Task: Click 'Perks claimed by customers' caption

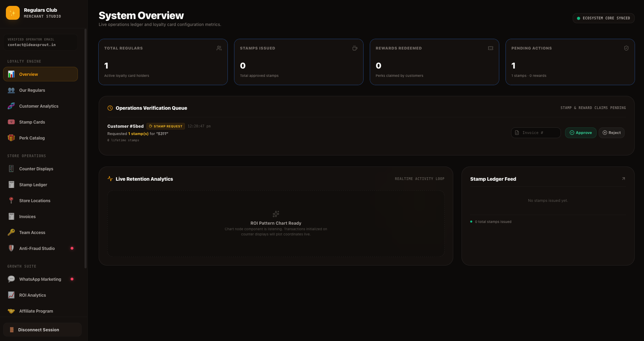Action: [399, 75]
